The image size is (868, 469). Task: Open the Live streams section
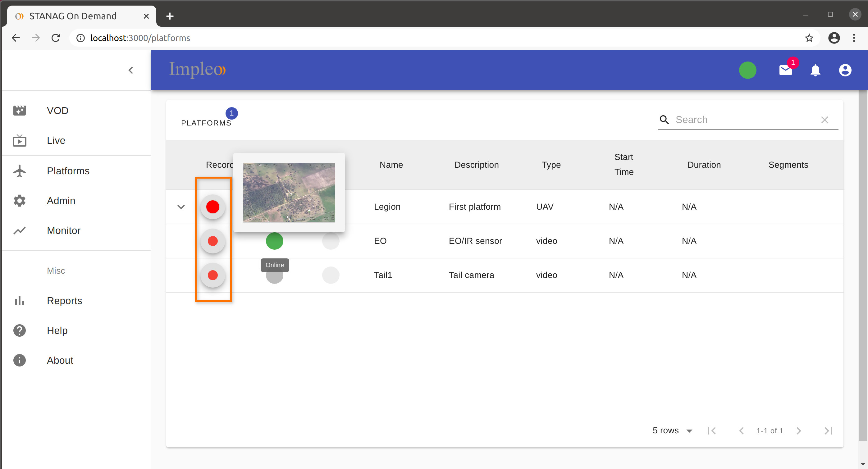(56, 140)
